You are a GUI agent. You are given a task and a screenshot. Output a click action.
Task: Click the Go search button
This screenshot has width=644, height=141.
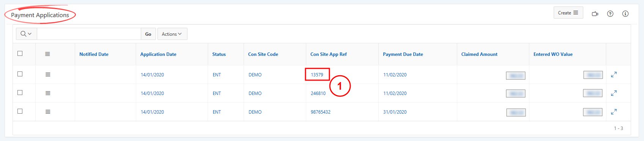[148, 34]
